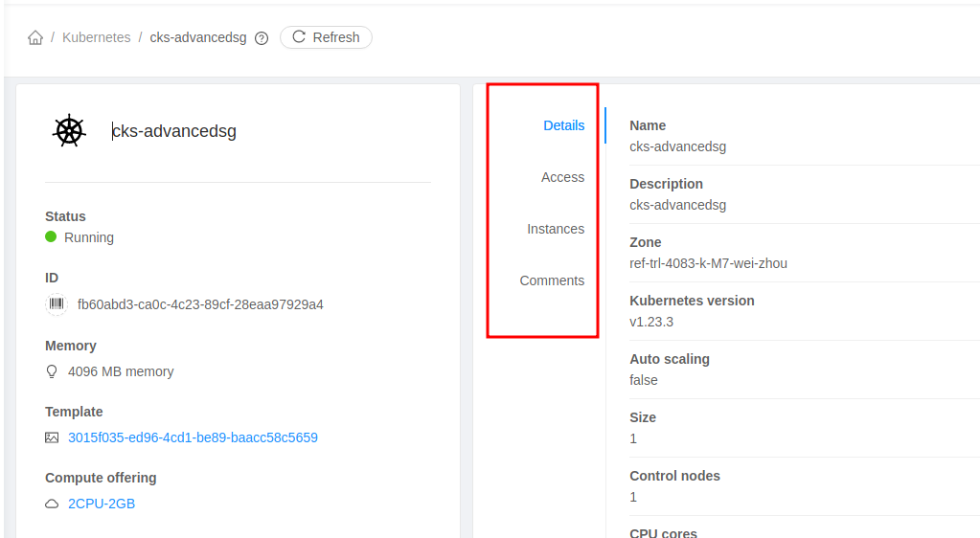The height and width of the screenshot is (538, 980).
Task: Click the picture icon beside template ID
Action: (x=52, y=437)
